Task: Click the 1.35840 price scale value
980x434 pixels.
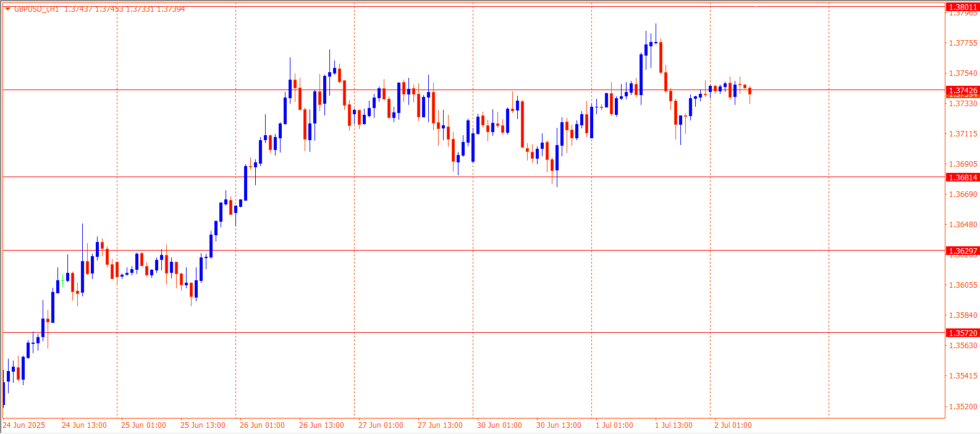Action: click(x=963, y=315)
